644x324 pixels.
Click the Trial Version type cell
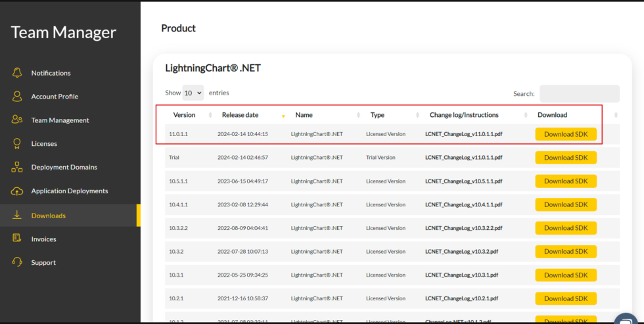coord(380,157)
